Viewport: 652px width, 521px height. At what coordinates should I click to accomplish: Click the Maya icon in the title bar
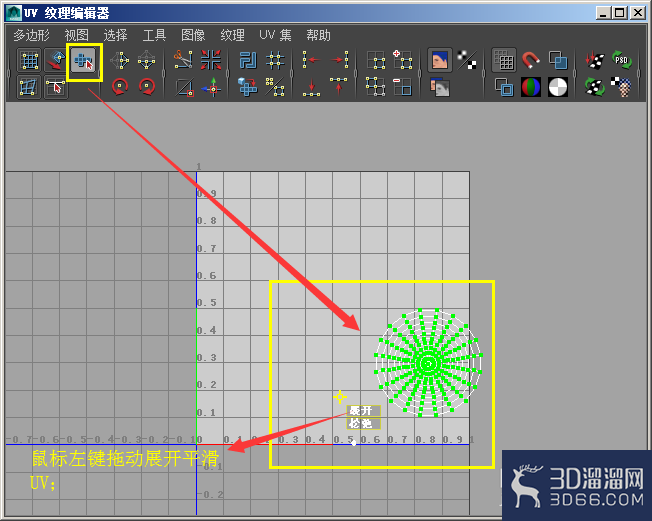13,13
